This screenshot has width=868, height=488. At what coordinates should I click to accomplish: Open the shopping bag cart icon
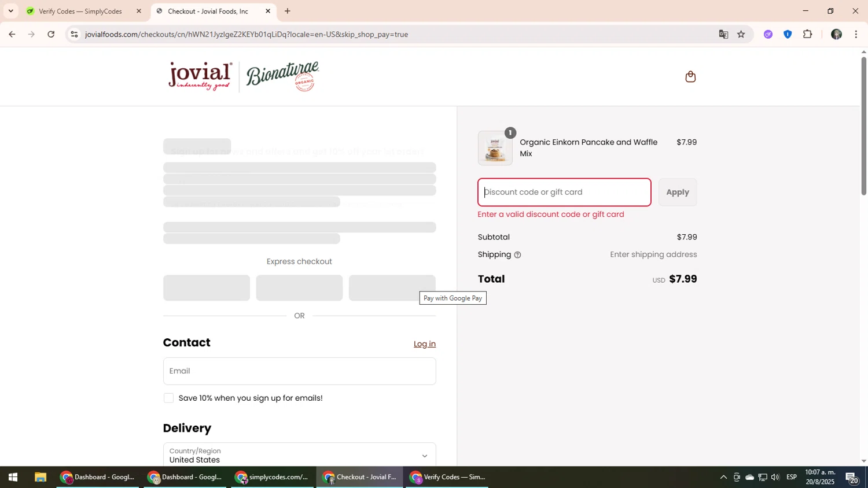click(690, 76)
